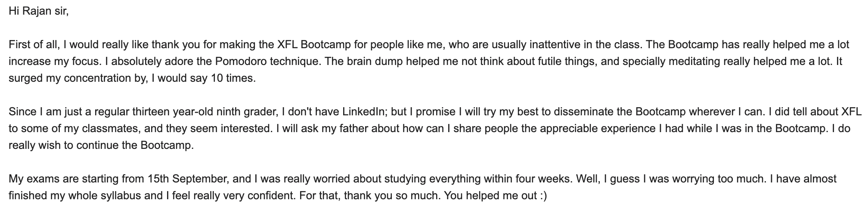Click the word "confident"
868x210 pixels.
click(270, 196)
